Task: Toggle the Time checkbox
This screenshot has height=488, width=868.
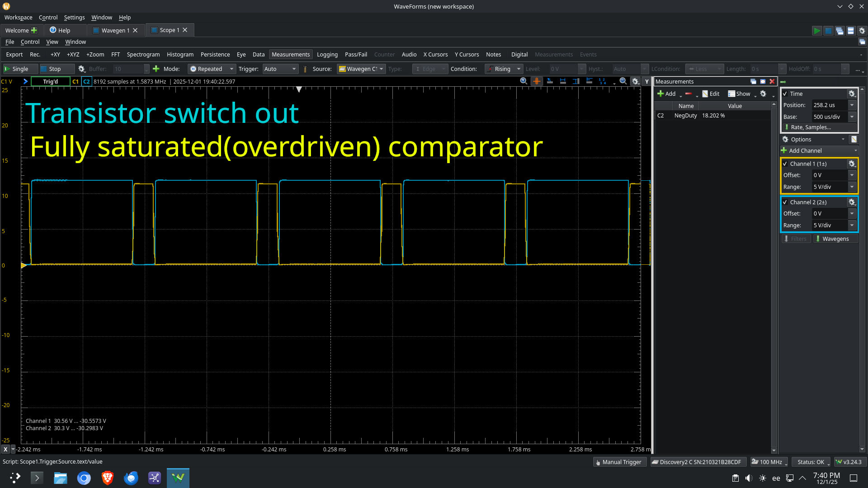Action: point(785,94)
